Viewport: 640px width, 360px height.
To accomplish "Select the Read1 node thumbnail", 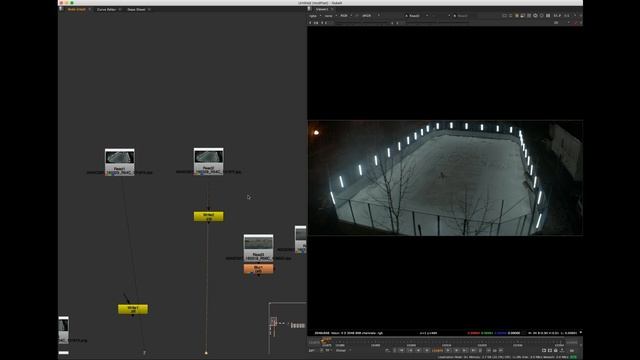I will pyautogui.click(x=120, y=157).
